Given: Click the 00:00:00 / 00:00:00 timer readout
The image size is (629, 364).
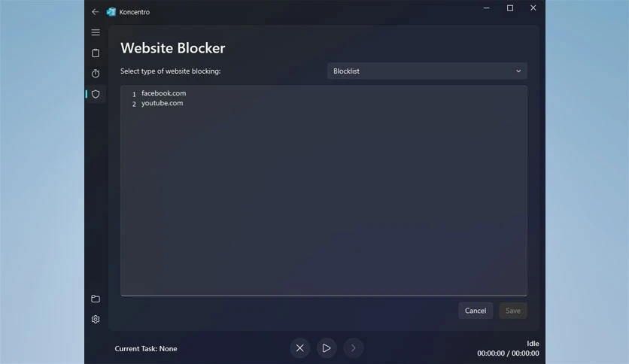Looking at the screenshot, I should [508, 353].
